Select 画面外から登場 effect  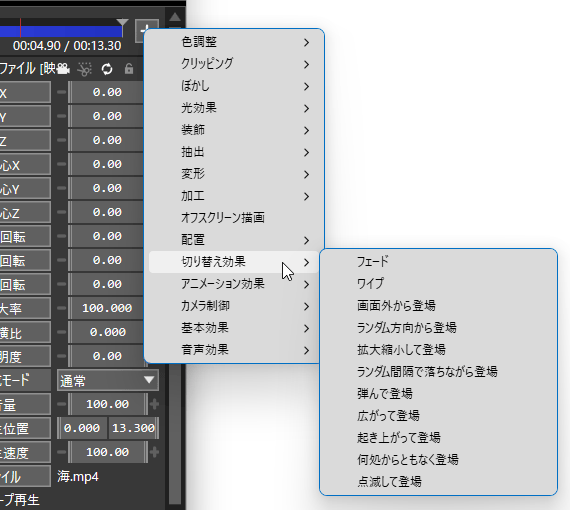tap(438, 306)
